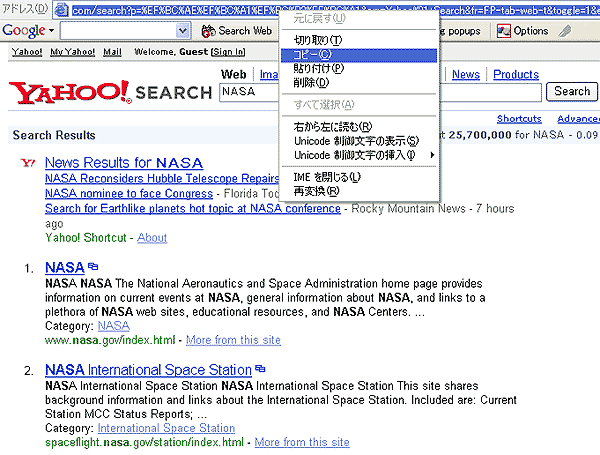The height and width of the screenshot is (455, 600).
Task: Choose 削除 (Delete) from context menu
Action: click(359, 82)
